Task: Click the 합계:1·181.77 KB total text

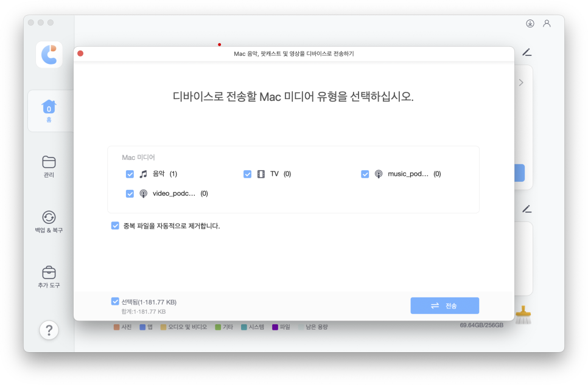Action: [x=143, y=311]
